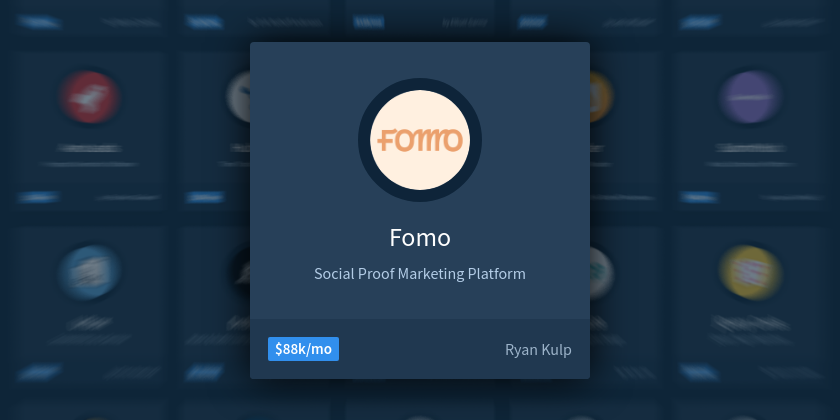The image size is (840, 420).
Task: Click the blurred revenue badge under the blue logo
Action: (x=39, y=372)
